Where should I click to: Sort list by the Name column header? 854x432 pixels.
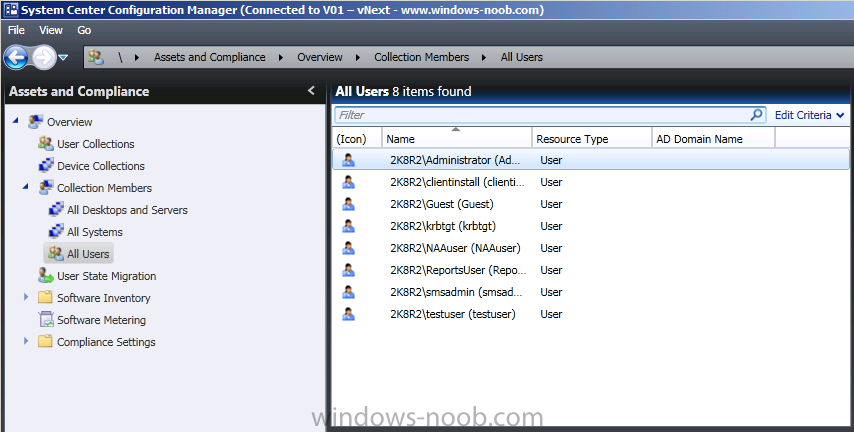(x=456, y=139)
